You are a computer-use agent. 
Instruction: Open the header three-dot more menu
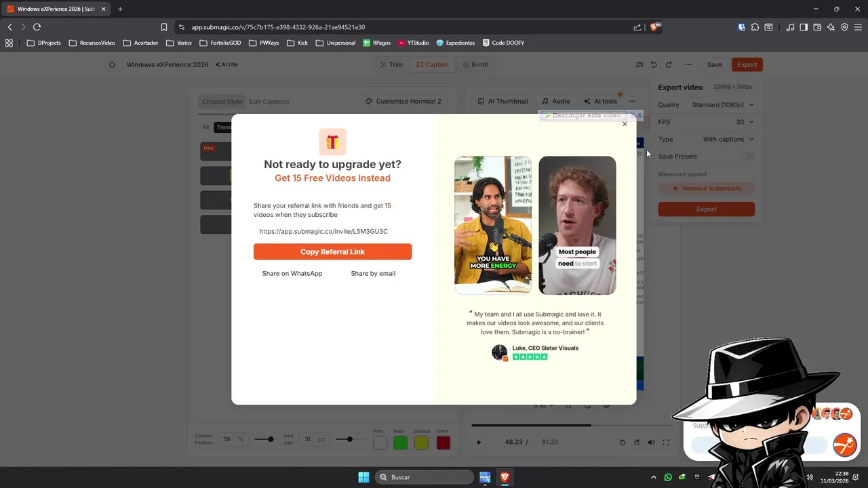[x=688, y=64]
